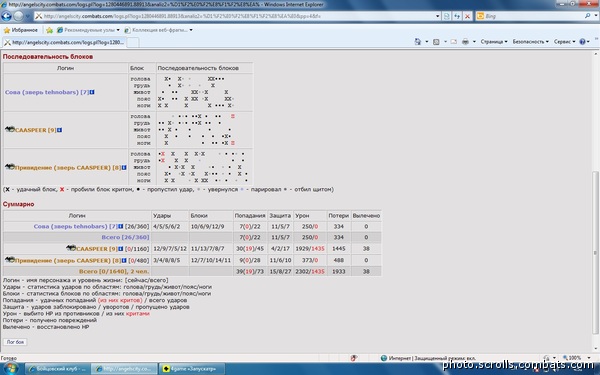Open info icon beside Сова in block sequence table
The width and height of the screenshot is (600, 375).
coord(92,92)
